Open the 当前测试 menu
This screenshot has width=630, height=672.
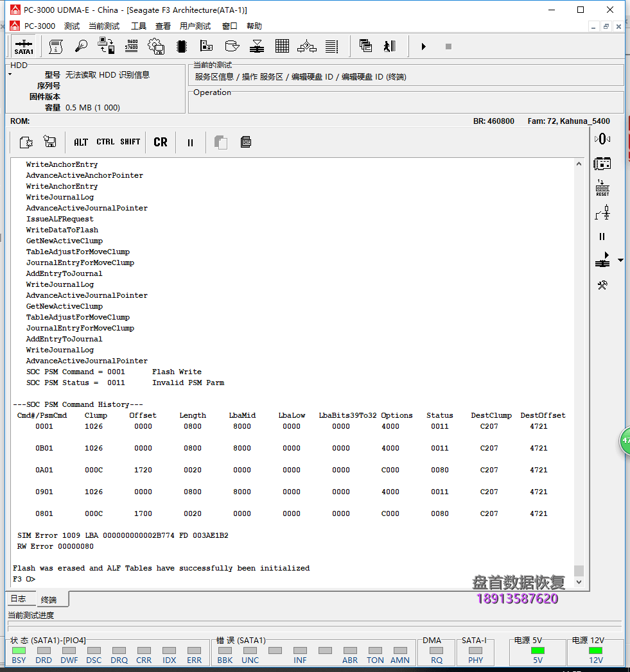(x=104, y=26)
